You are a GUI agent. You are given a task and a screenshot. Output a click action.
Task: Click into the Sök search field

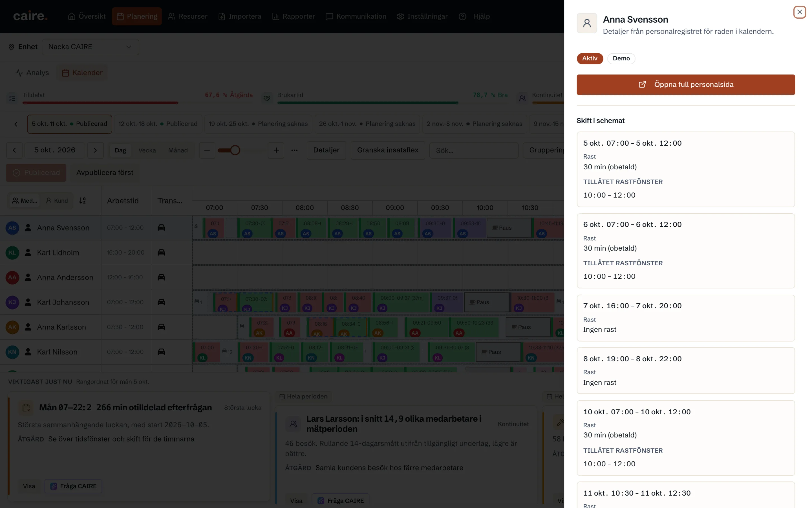(474, 150)
